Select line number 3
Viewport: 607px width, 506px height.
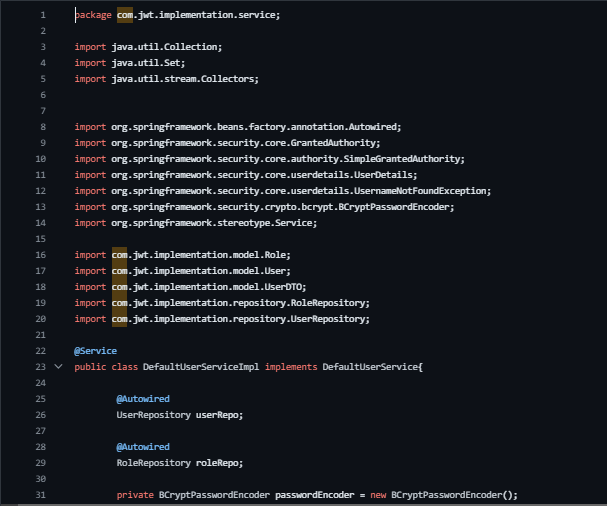pos(43,47)
